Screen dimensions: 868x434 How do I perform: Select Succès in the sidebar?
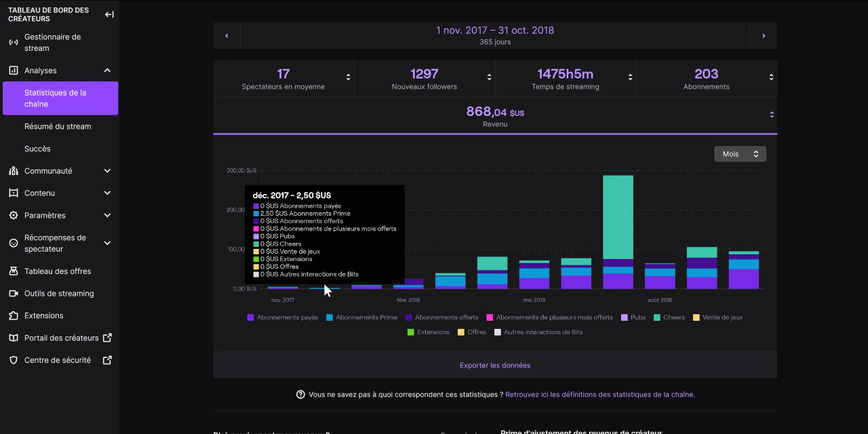37,149
